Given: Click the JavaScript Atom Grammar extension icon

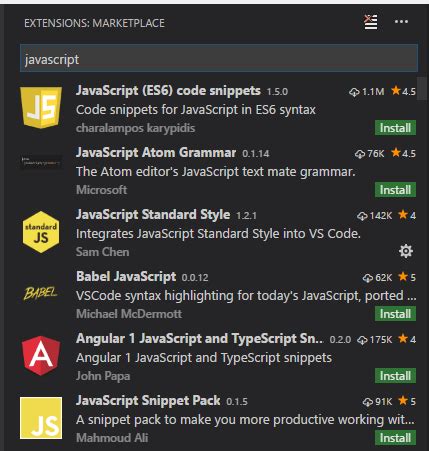Looking at the screenshot, I should click(41, 162).
